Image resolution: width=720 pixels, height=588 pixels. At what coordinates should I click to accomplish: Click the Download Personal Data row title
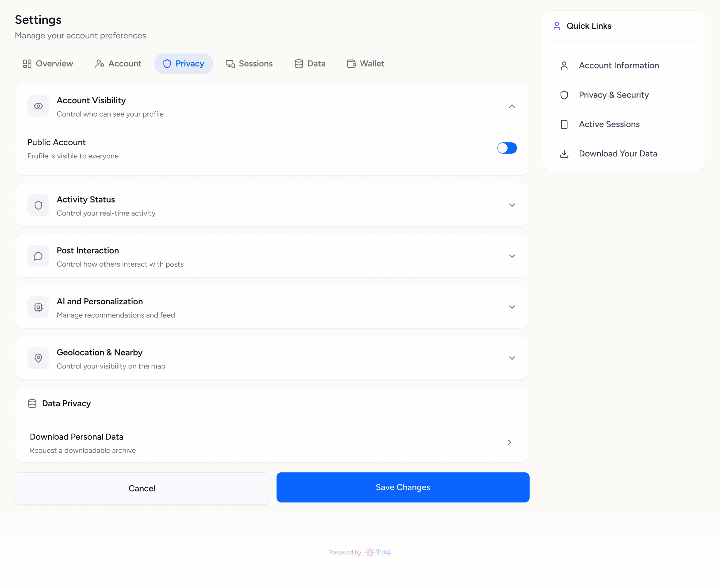[76, 437]
